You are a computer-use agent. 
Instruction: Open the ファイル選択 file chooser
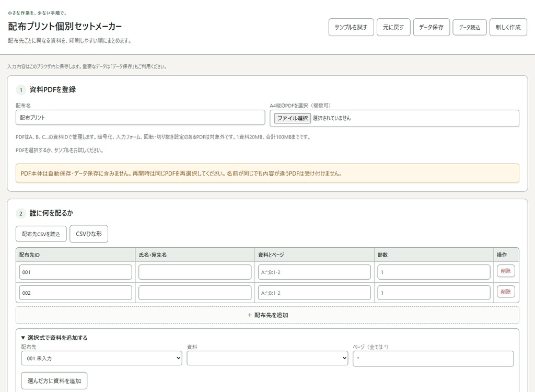click(293, 118)
